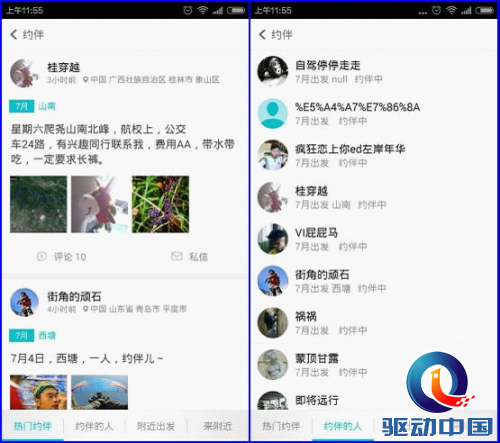
Task: Tap the 私信 envelope icon
Action: click(176, 256)
